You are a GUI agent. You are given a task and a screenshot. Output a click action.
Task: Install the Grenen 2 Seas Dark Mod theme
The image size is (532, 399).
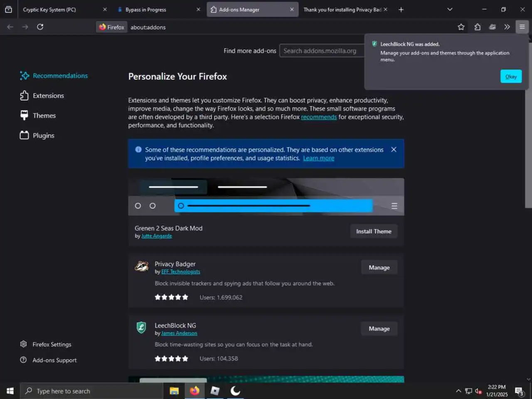click(x=374, y=232)
